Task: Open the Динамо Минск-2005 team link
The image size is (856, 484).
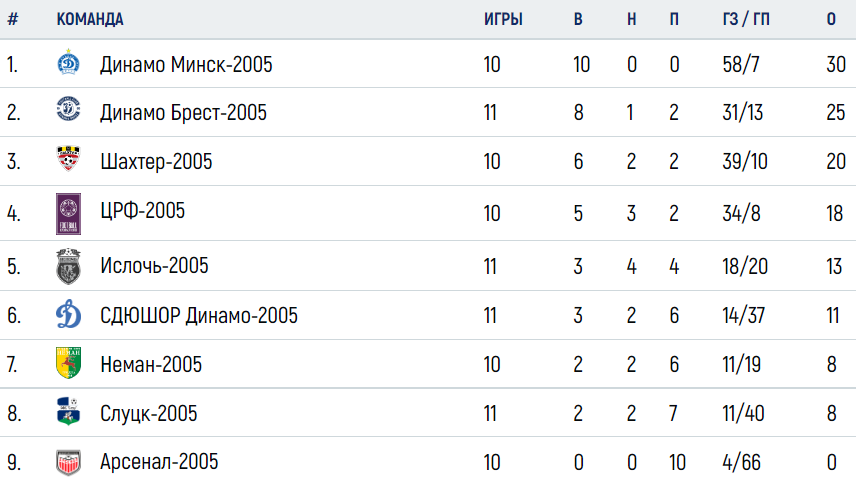Action: click(186, 64)
